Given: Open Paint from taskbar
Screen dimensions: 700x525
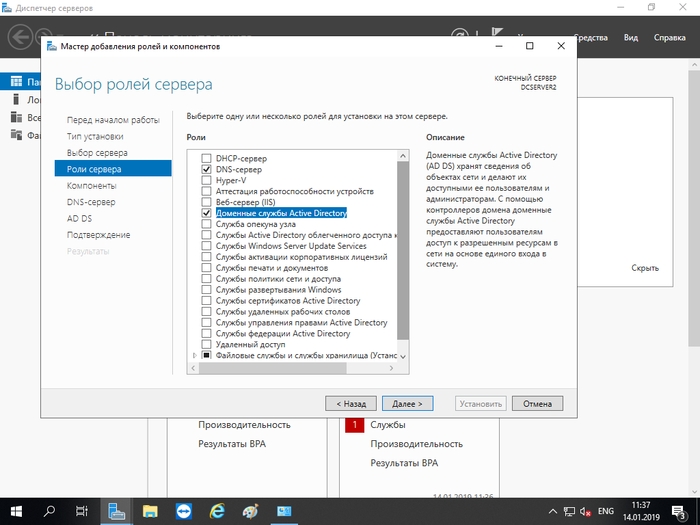Looking at the screenshot, I should click(x=250, y=511).
